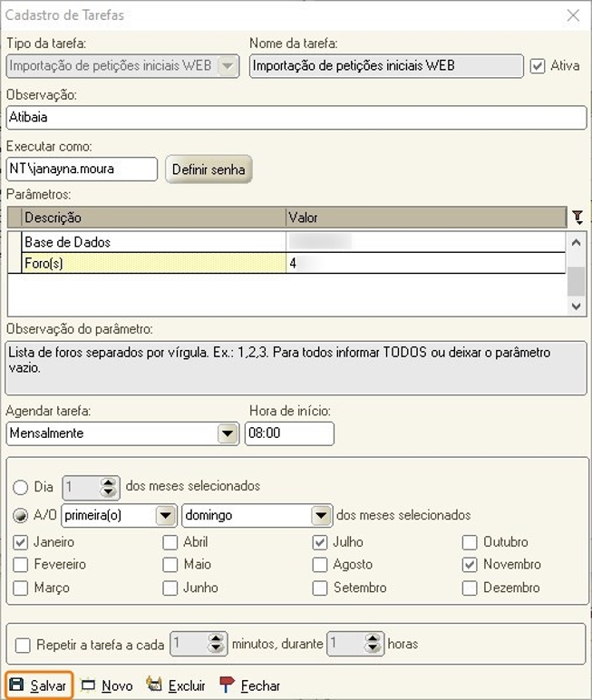Check the Agosto month checkbox
Viewport: 592px width, 700px height.
tap(320, 564)
